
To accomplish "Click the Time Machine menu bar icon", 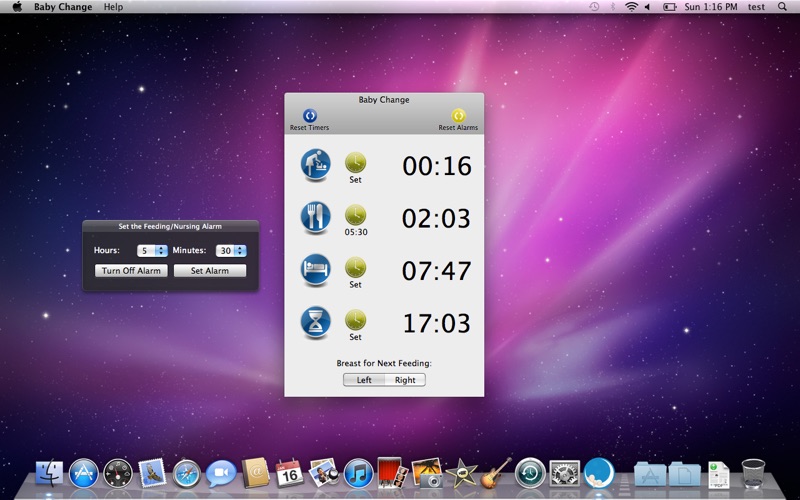I will (x=594, y=7).
